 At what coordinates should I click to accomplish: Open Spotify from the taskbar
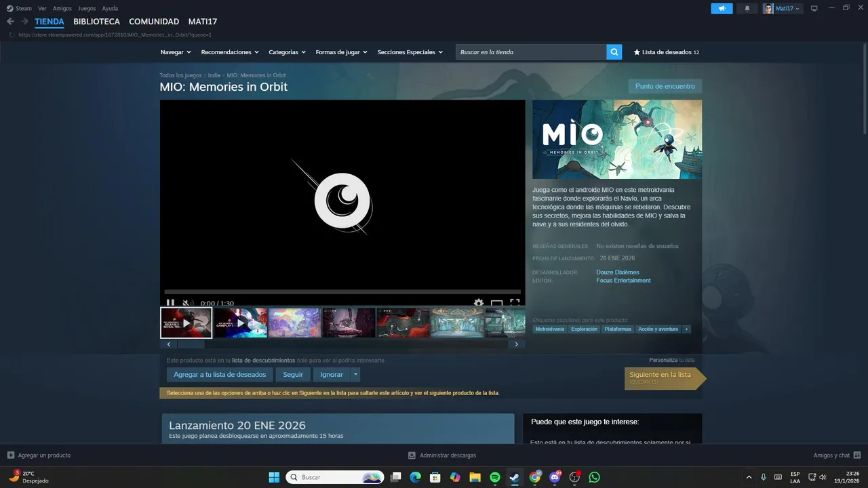point(494,477)
